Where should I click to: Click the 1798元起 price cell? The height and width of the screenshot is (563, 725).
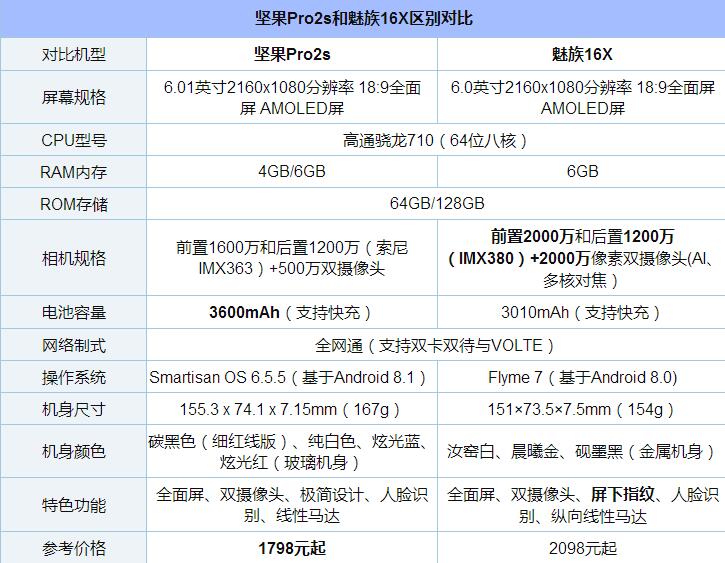click(x=292, y=548)
